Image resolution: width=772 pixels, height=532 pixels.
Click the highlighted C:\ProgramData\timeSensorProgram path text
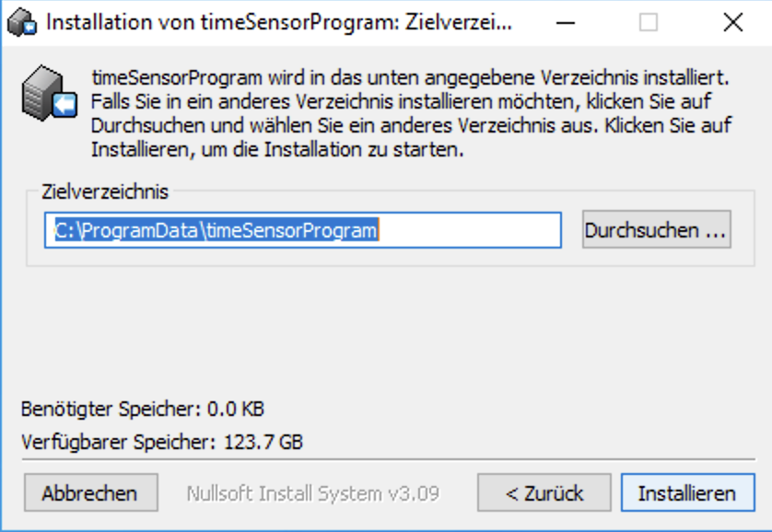[x=216, y=230]
